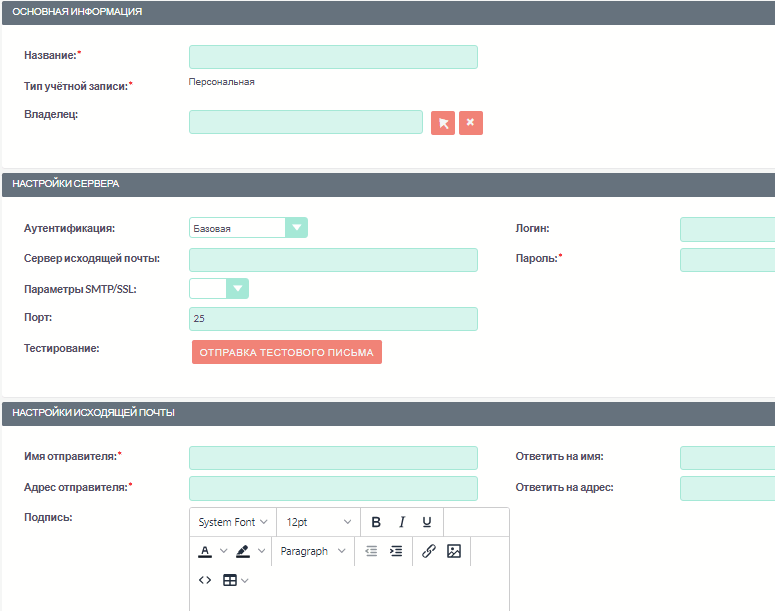Insert an image into the signature
The image size is (775, 611).
(x=454, y=551)
